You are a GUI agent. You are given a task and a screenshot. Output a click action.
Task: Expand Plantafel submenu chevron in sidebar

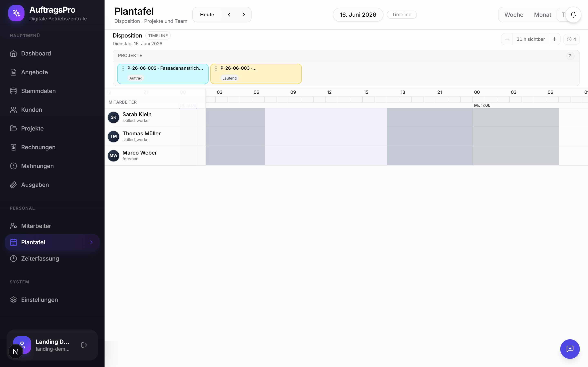coord(91,242)
